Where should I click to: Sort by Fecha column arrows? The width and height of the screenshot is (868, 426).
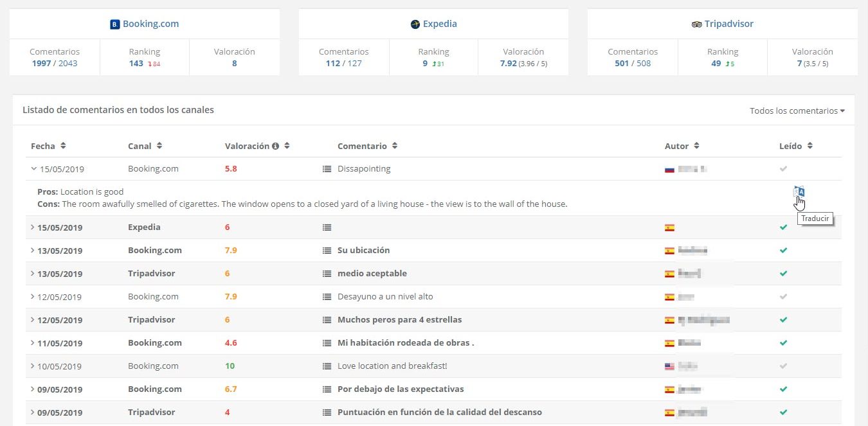(x=63, y=146)
